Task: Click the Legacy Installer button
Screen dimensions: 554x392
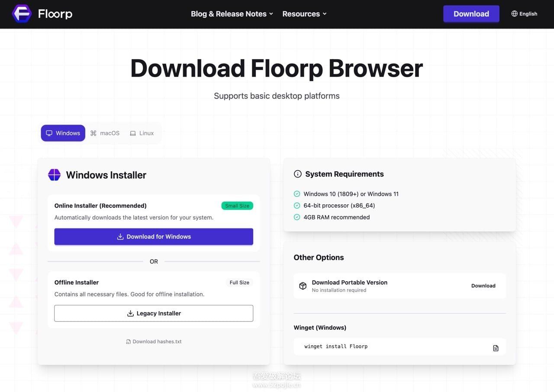Action: 154,313
